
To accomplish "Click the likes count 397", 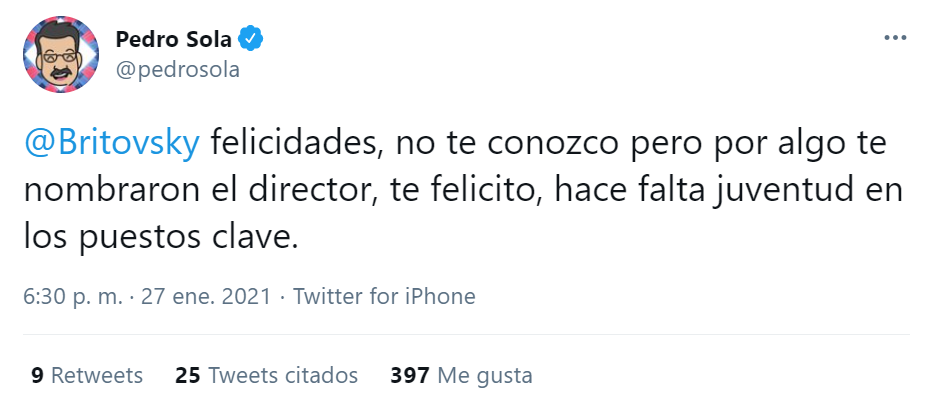I will 409,376.
